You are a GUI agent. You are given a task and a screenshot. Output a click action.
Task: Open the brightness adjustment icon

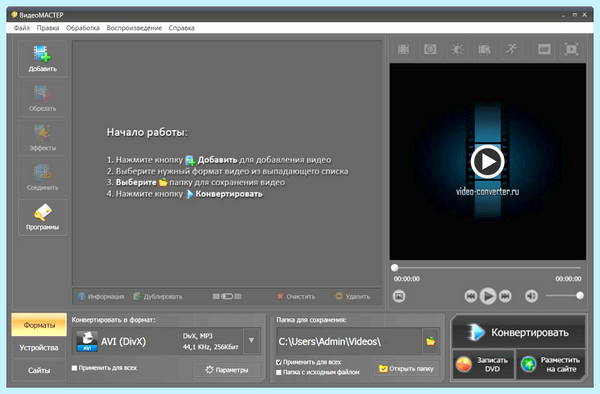click(457, 49)
